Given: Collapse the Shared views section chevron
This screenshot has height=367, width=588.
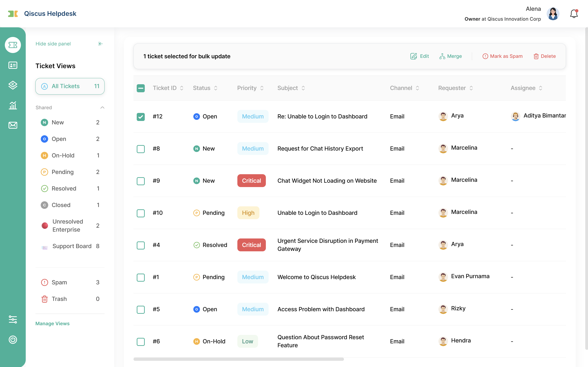Looking at the screenshot, I should pyautogui.click(x=102, y=107).
